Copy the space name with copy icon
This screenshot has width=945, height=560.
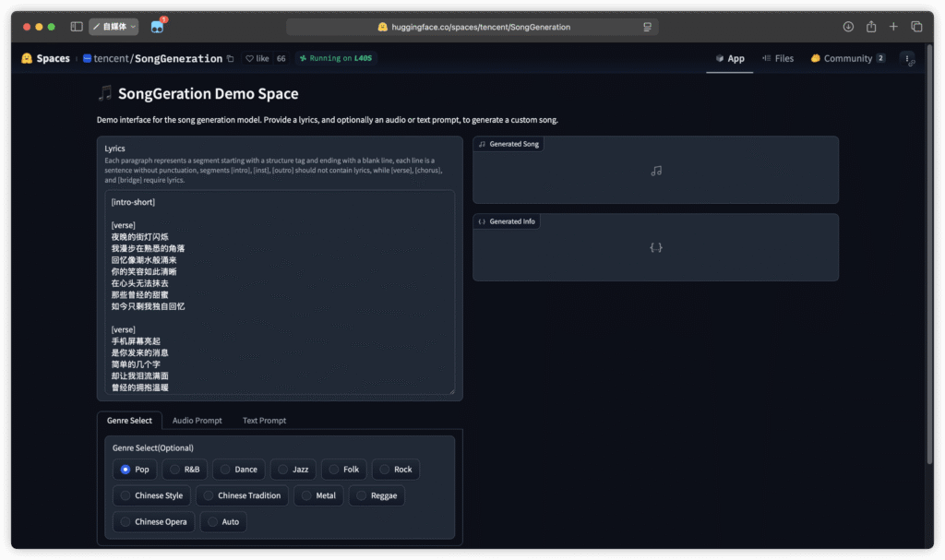[x=230, y=58]
